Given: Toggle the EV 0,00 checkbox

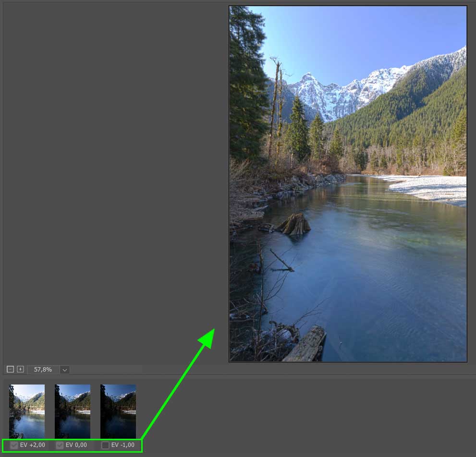Looking at the screenshot, I should point(60,445).
